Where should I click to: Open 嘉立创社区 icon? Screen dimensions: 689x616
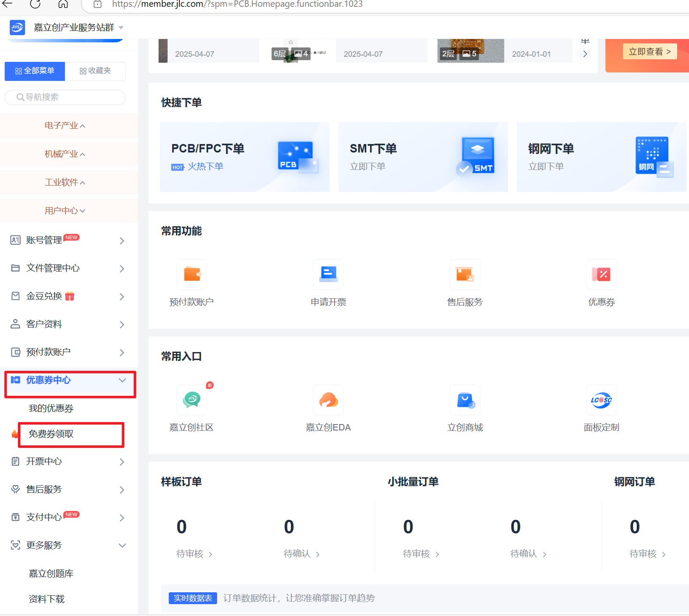pyautogui.click(x=192, y=400)
